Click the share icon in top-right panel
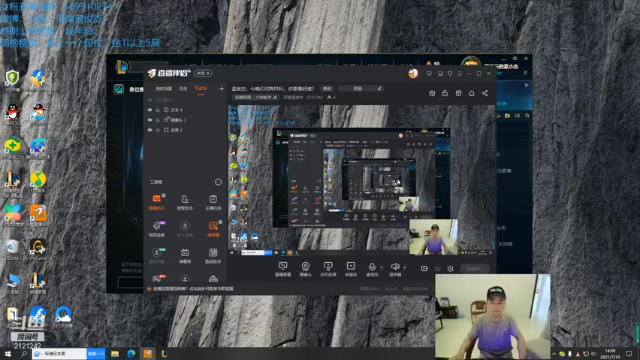Screen dimensions: 640x360 click(x=485, y=93)
